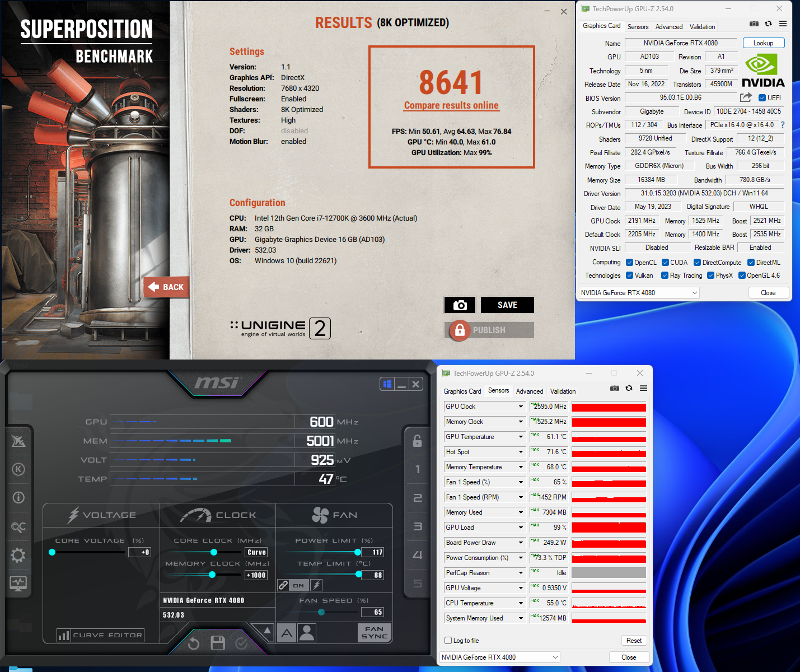Click Compare results online link

pyautogui.click(x=451, y=105)
